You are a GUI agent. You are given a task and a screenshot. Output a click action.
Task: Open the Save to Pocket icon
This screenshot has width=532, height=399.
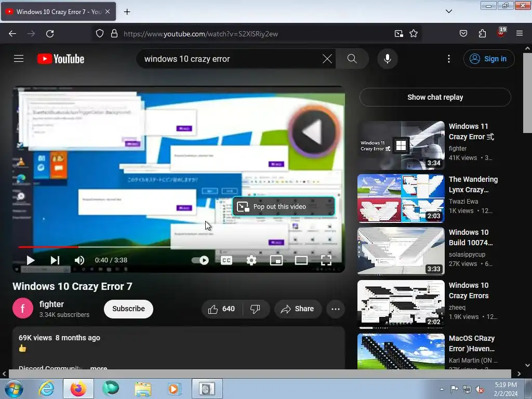(463, 34)
